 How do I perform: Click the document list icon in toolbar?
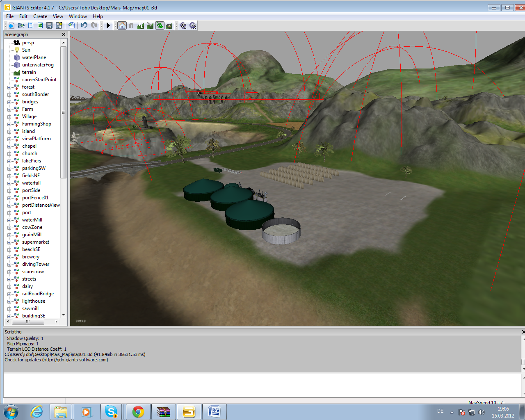click(x=31, y=25)
